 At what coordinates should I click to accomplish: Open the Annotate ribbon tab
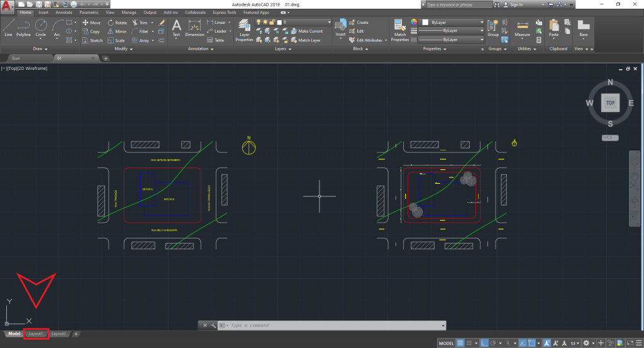tap(64, 13)
